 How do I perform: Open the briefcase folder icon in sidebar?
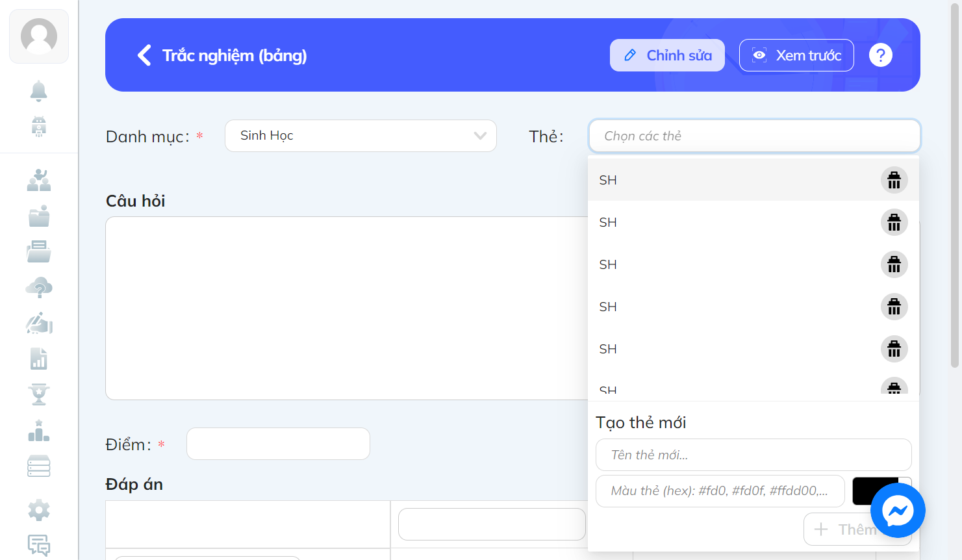tap(39, 216)
